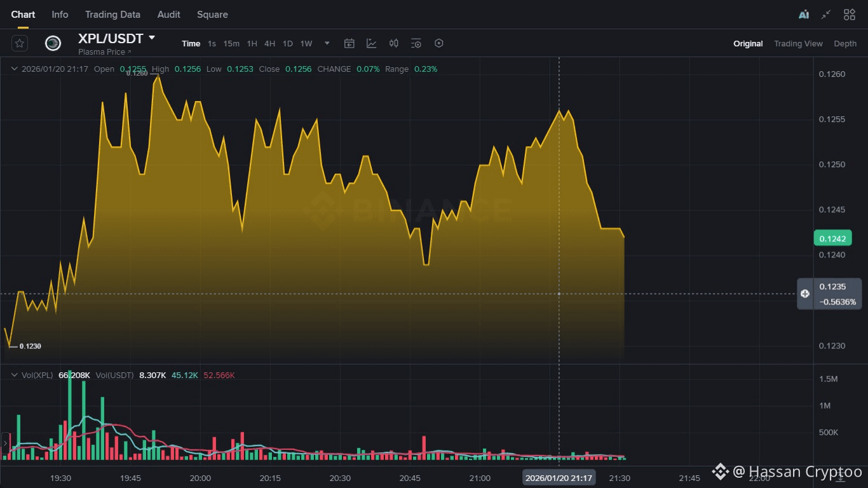868x488 pixels.
Task: Open the Trading Data tab
Action: pyautogui.click(x=112, y=14)
